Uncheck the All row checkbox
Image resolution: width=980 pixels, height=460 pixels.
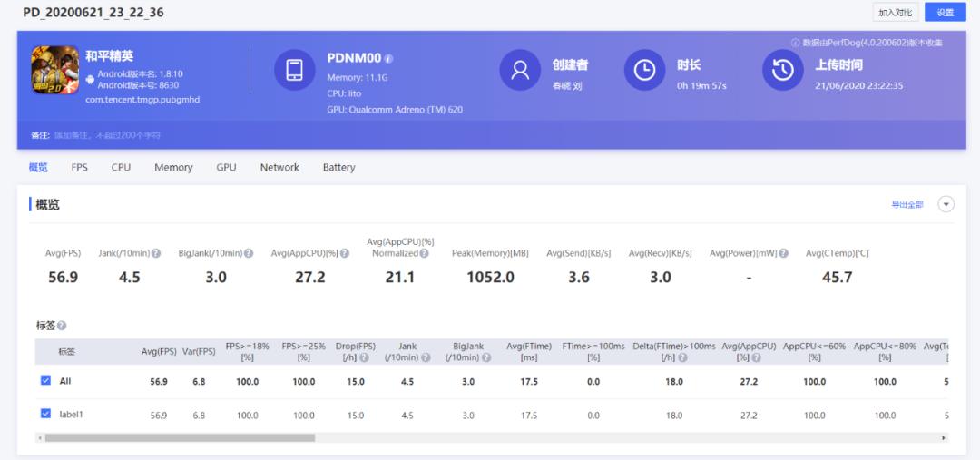tap(45, 380)
